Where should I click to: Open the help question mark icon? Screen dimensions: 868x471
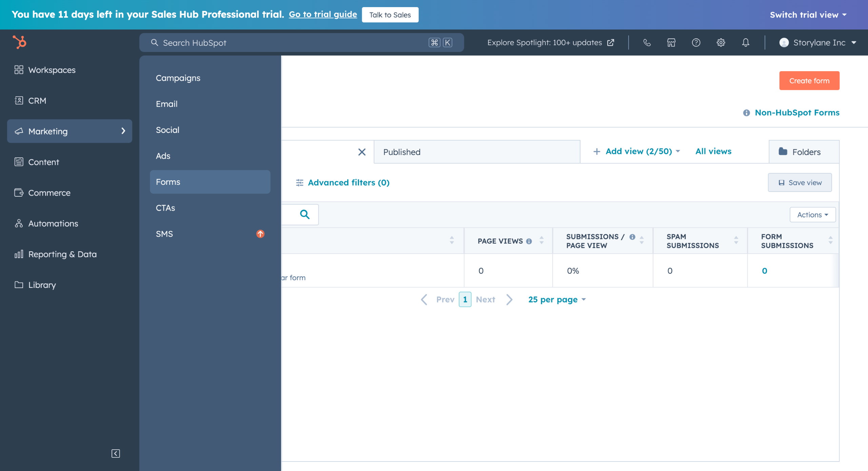(x=696, y=42)
